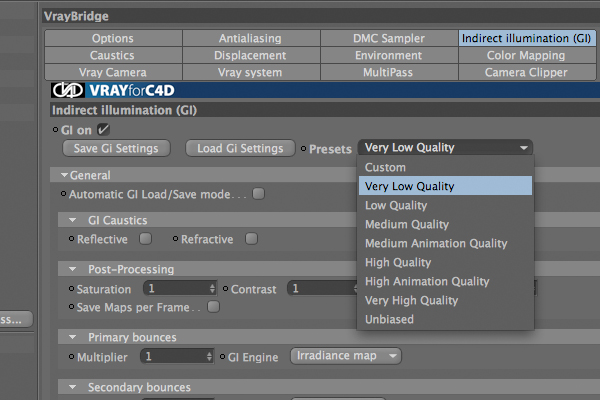
Task: Open the Presets dropdown showing Very Low Quality
Action: click(445, 147)
